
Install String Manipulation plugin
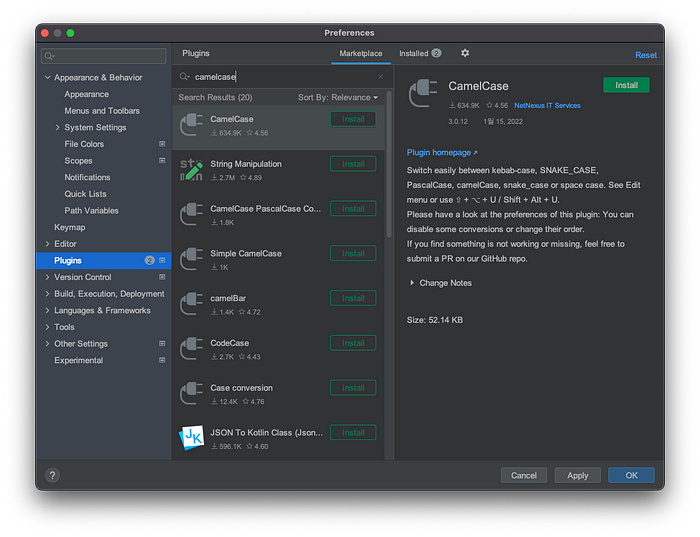click(x=353, y=164)
